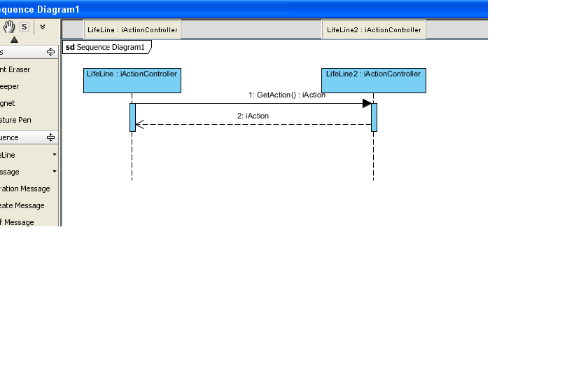The image size is (588, 368).
Task: Select the Sweeper tool entry
Action: [9, 86]
